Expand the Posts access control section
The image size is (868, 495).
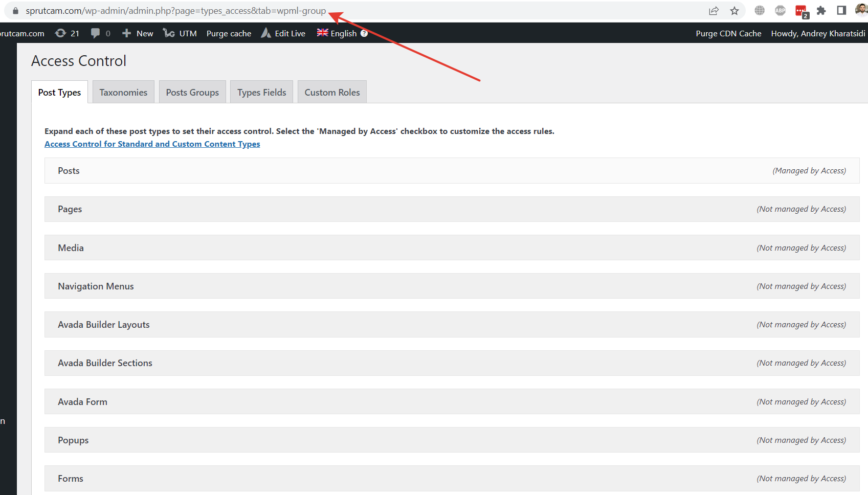[452, 171]
